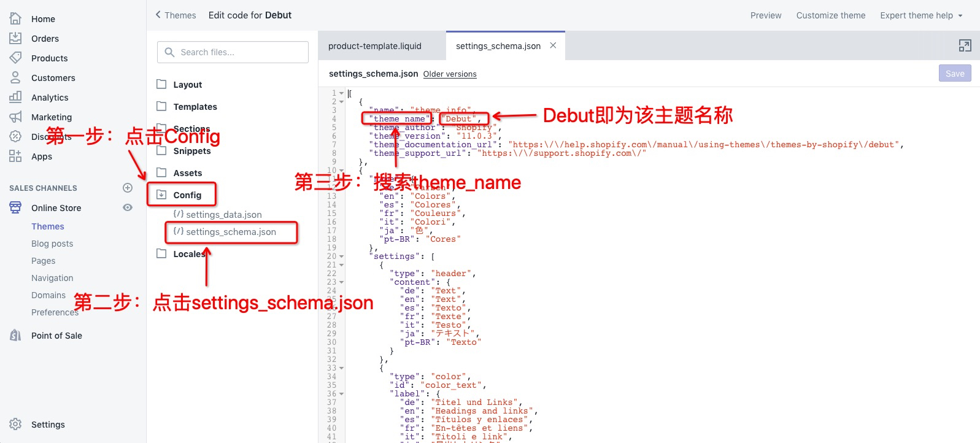Click the Orders inbox icon
Viewport: 980px width, 443px height.
click(x=15, y=38)
